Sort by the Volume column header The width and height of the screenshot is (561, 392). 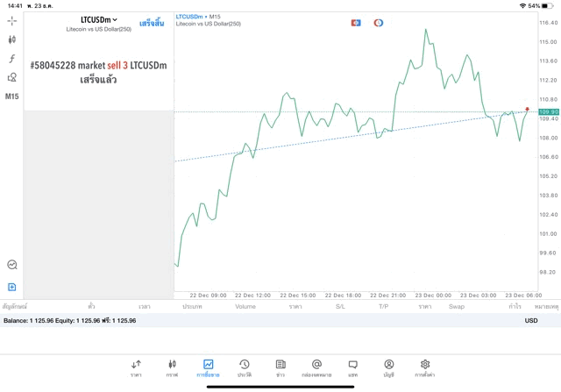tap(245, 306)
